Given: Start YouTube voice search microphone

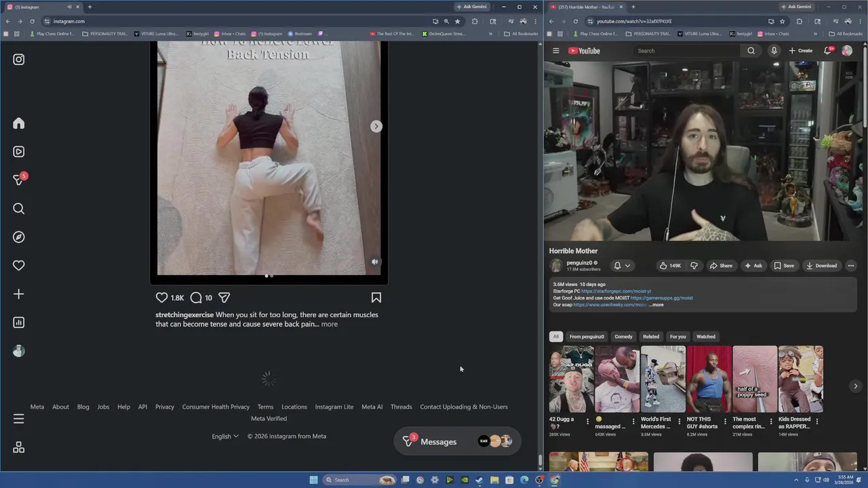Looking at the screenshot, I should (x=774, y=51).
